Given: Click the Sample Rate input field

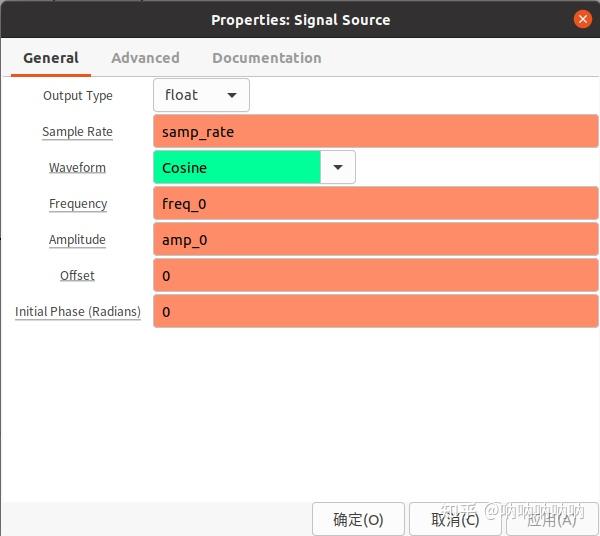Looking at the screenshot, I should (x=375, y=131).
